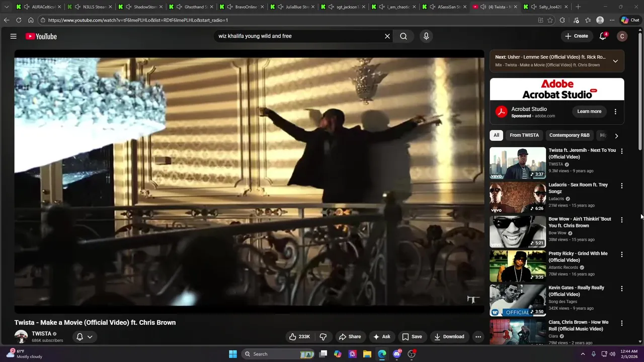This screenshot has height=362, width=644.
Task: Favorite this page with star icon
Action: pos(550,20)
